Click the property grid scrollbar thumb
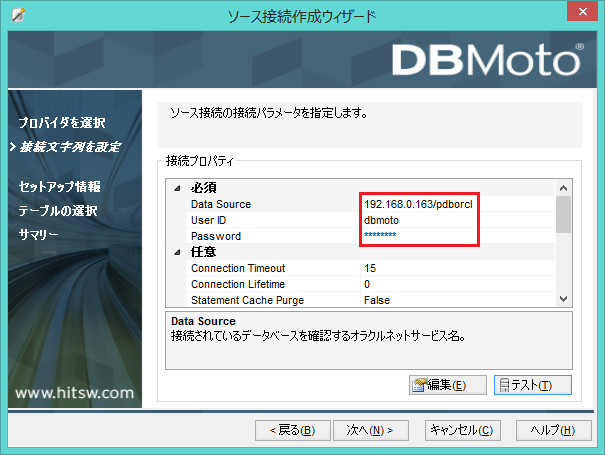 [x=563, y=215]
